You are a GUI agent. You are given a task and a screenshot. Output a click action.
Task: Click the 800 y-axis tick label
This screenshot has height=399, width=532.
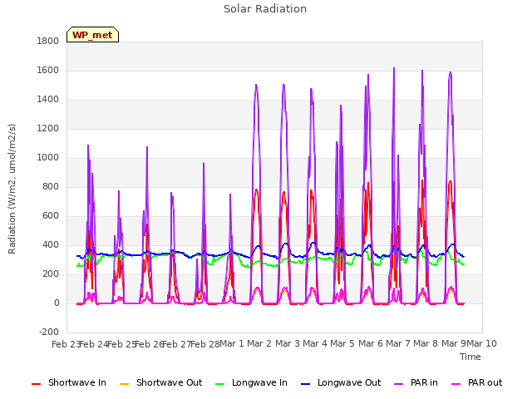tap(51, 186)
